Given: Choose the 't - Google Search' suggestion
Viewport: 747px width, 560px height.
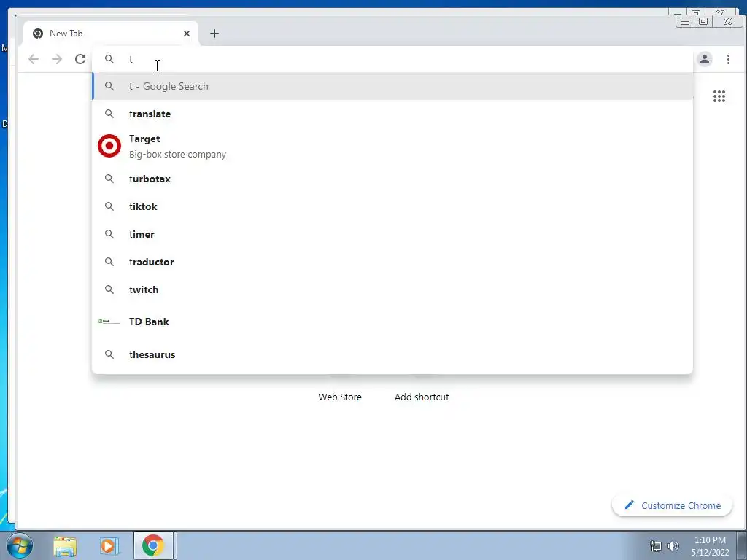Looking at the screenshot, I should pyautogui.click(x=392, y=86).
